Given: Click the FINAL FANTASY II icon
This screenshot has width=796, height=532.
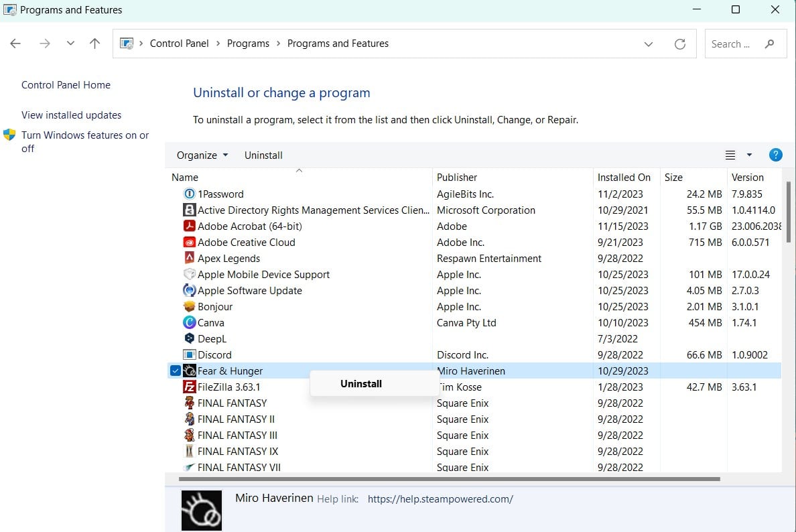Looking at the screenshot, I should 190,419.
